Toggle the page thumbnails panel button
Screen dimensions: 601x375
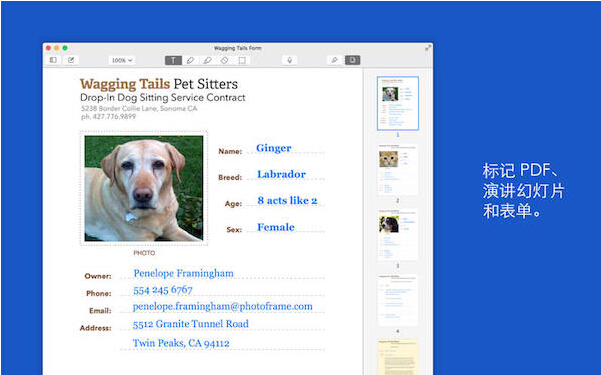(353, 60)
